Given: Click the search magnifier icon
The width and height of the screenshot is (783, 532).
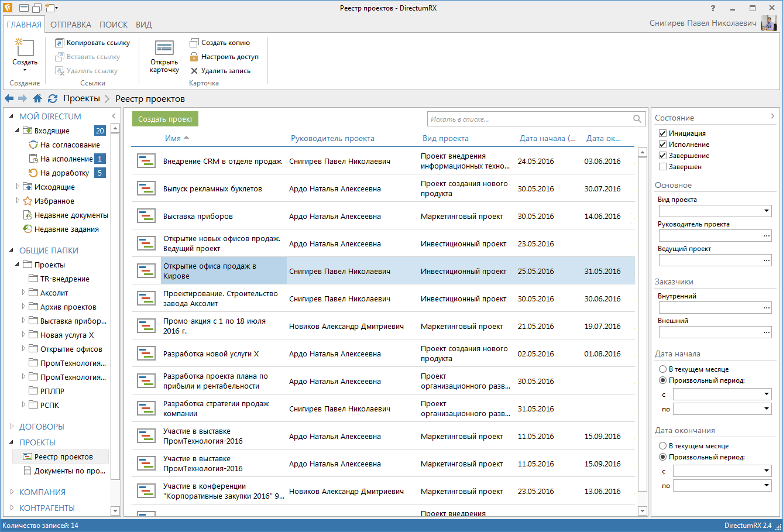Looking at the screenshot, I should point(637,119).
